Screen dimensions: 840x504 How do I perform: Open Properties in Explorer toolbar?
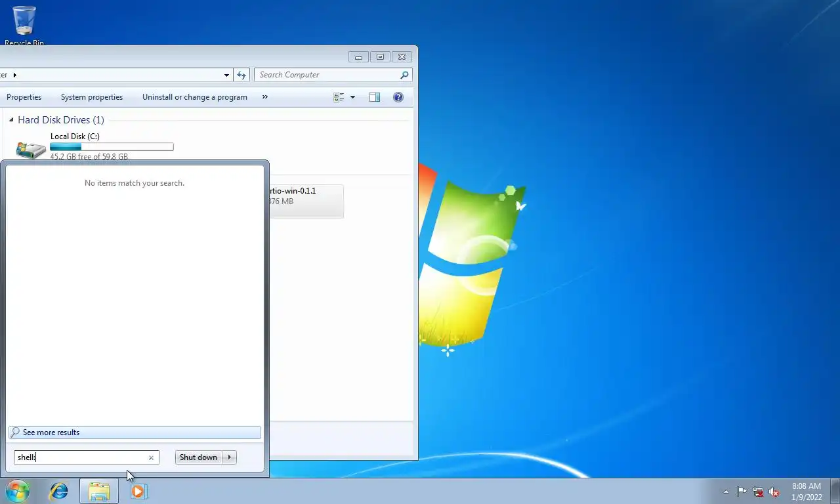pyautogui.click(x=24, y=97)
